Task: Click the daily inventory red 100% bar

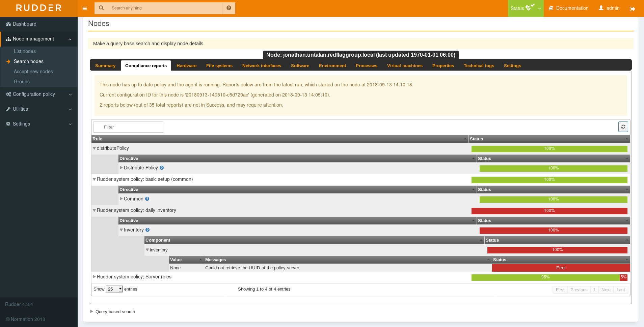Action: [x=549, y=211]
